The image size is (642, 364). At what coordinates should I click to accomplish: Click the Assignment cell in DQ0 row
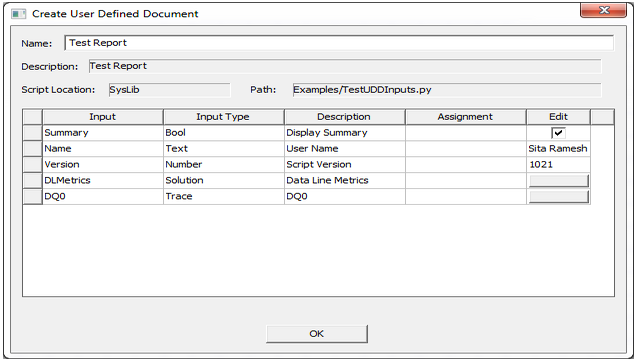466,197
